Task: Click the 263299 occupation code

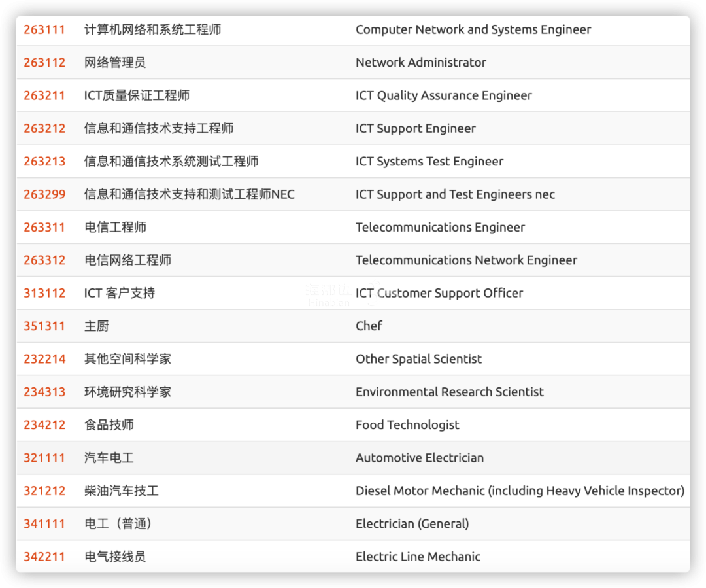Action: 44,194
